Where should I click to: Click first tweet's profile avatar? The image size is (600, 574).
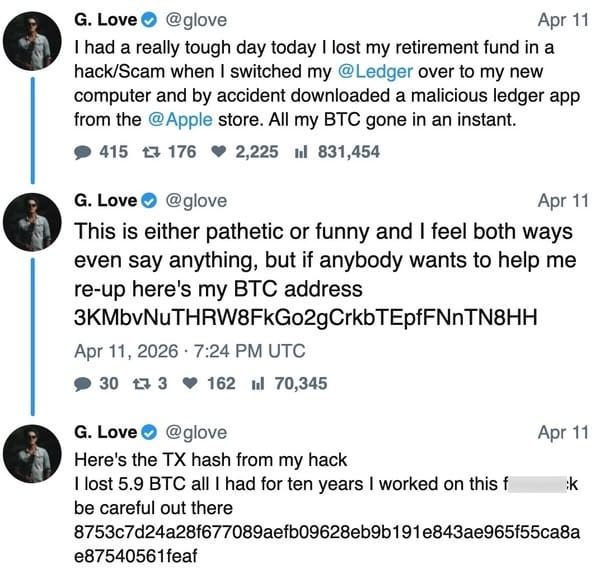34,41
